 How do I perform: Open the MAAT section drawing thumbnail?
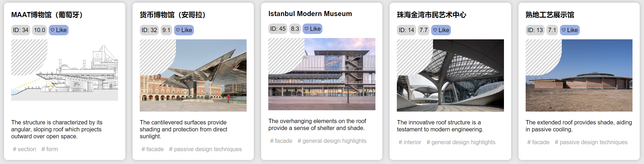click(65, 70)
